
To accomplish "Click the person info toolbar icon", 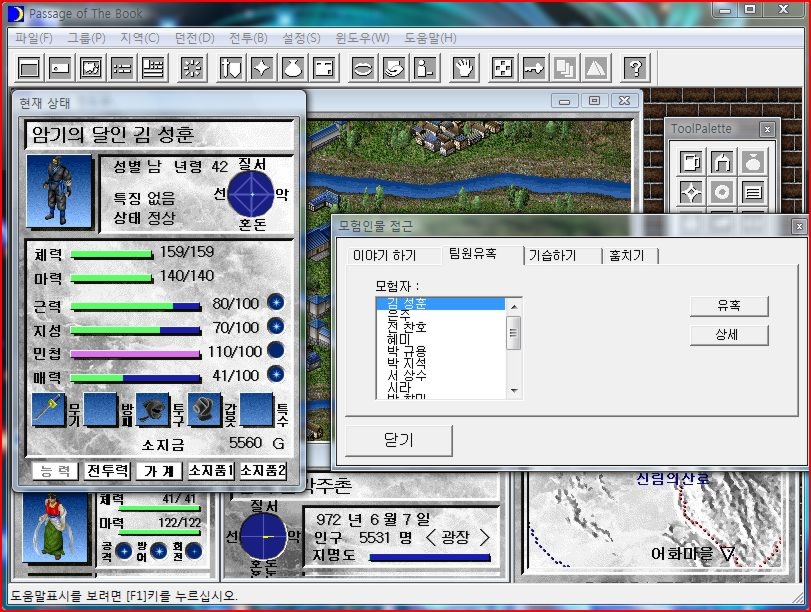I will [x=425, y=68].
